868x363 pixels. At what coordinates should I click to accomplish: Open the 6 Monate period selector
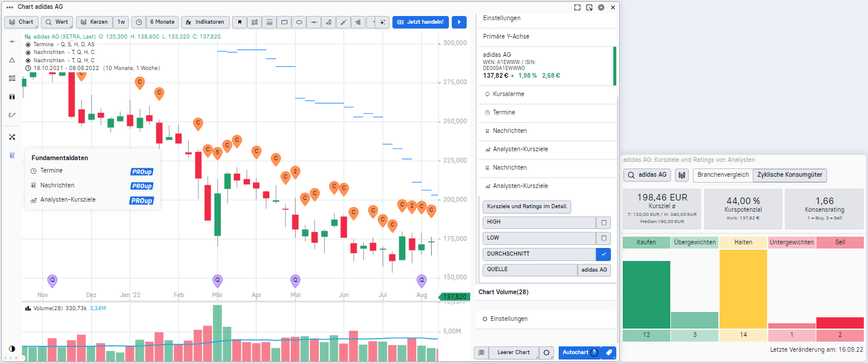coord(162,22)
